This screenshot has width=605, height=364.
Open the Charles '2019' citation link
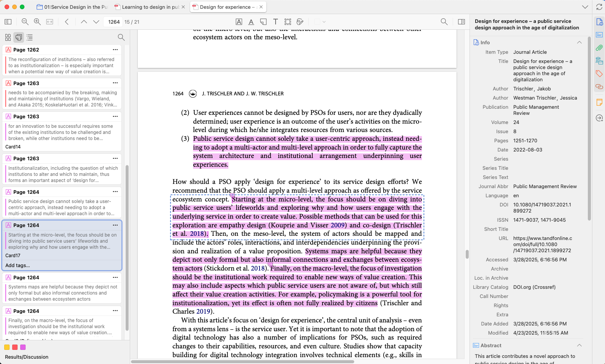(203, 312)
